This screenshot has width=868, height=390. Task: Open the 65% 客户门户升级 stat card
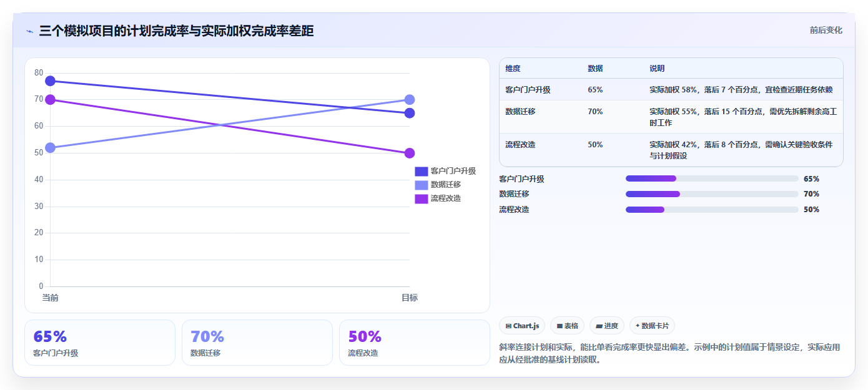(100, 343)
